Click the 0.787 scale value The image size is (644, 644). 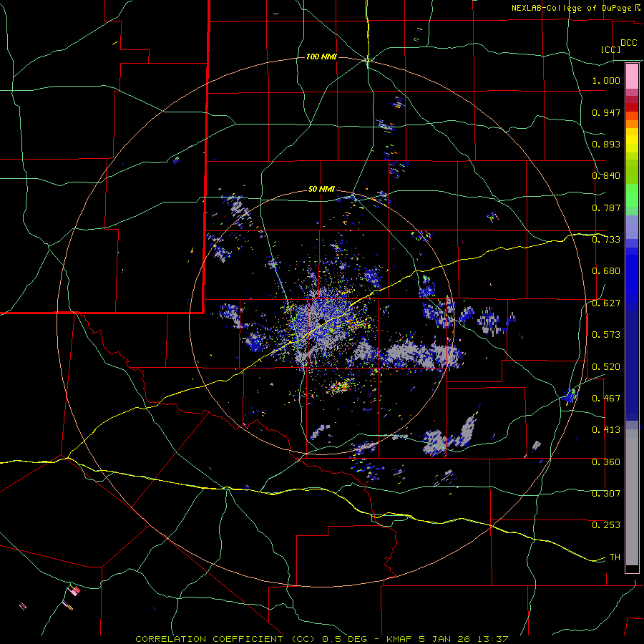coord(606,208)
